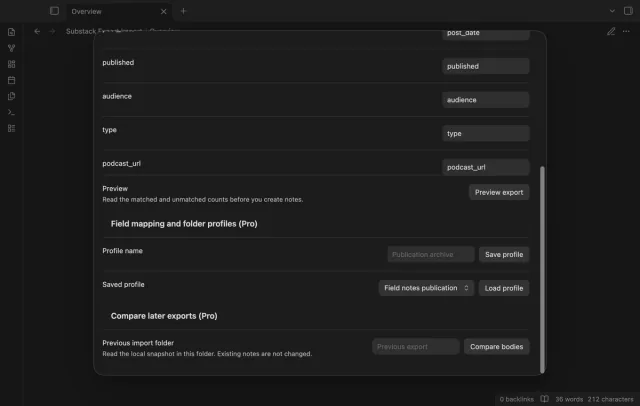
Task: Click the 'Saved profile' label
Action: (123, 284)
